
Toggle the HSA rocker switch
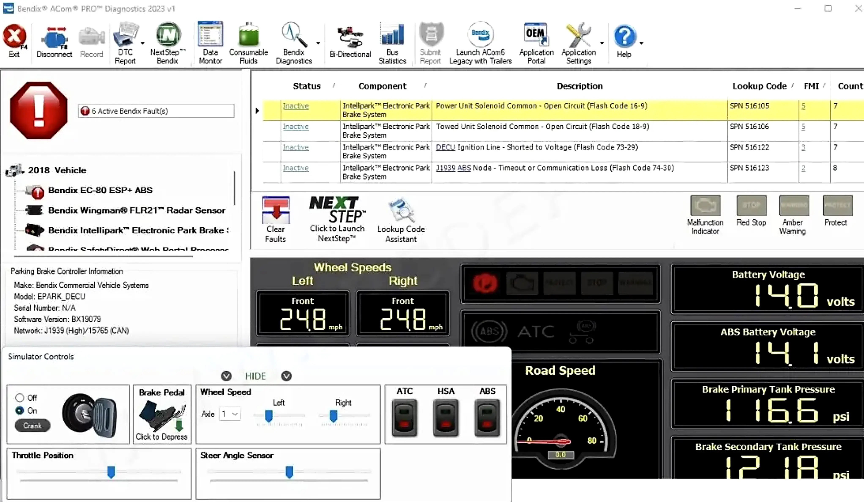point(446,418)
